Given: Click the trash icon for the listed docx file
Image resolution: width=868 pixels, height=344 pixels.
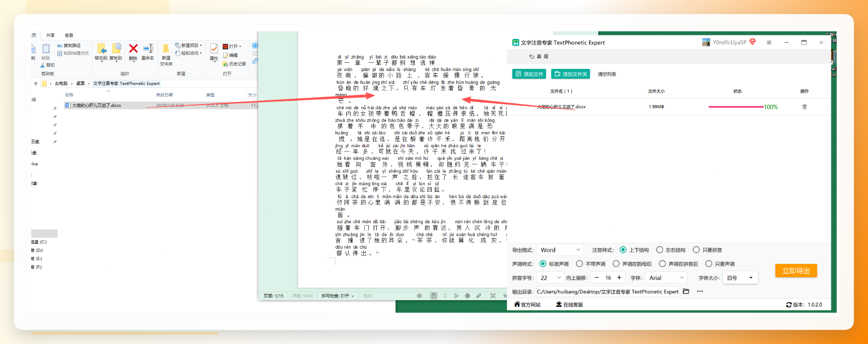Looking at the screenshot, I should click(804, 107).
